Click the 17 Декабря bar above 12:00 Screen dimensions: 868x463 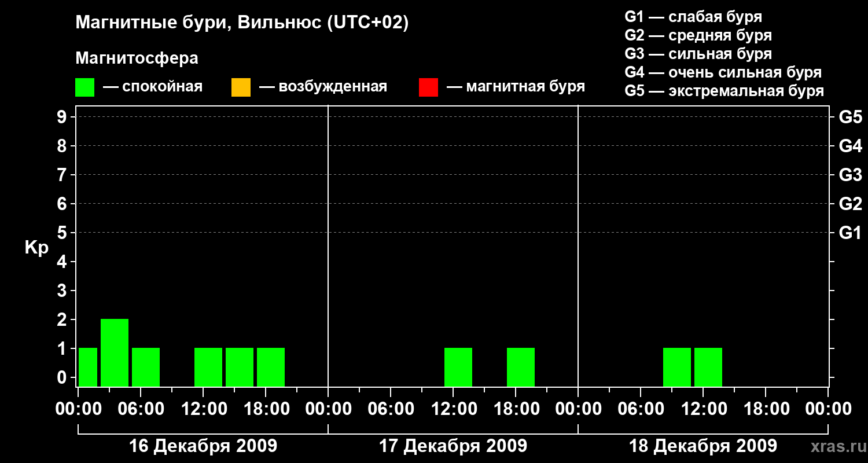tap(458, 367)
